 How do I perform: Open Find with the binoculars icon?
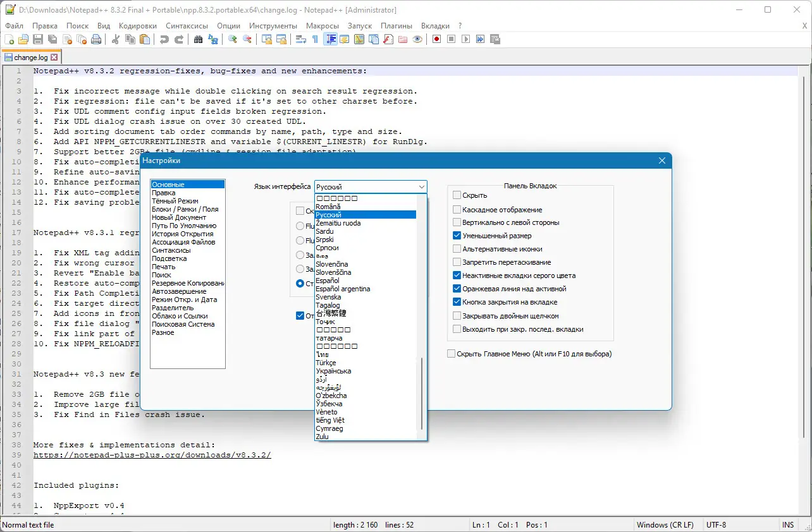tap(198, 39)
